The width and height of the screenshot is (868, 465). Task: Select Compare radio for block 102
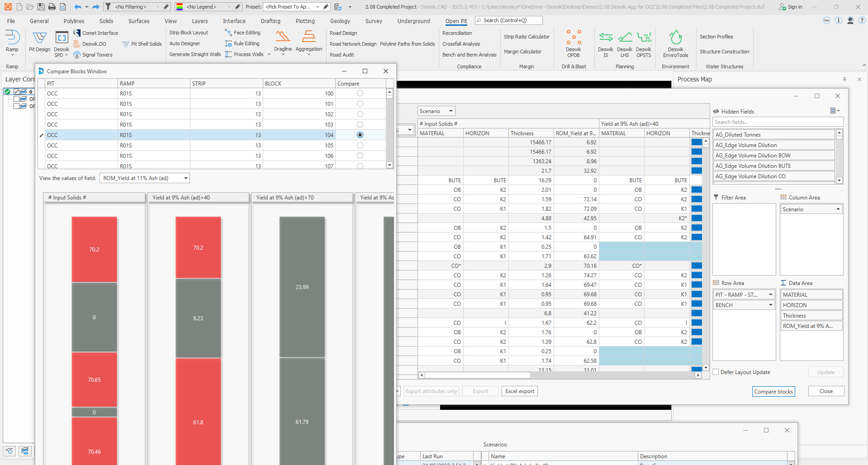360,114
